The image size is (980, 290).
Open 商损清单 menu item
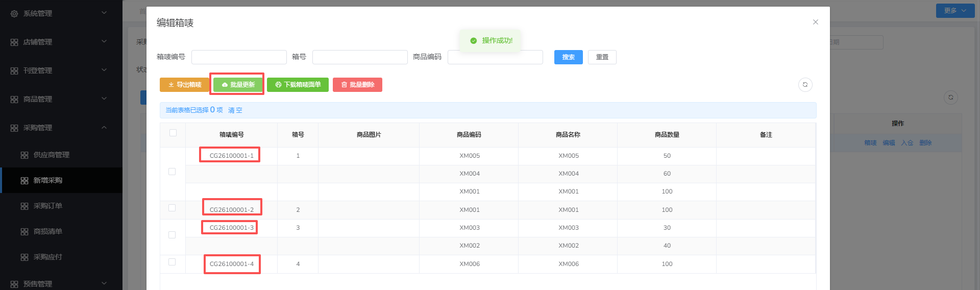coord(61,231)
